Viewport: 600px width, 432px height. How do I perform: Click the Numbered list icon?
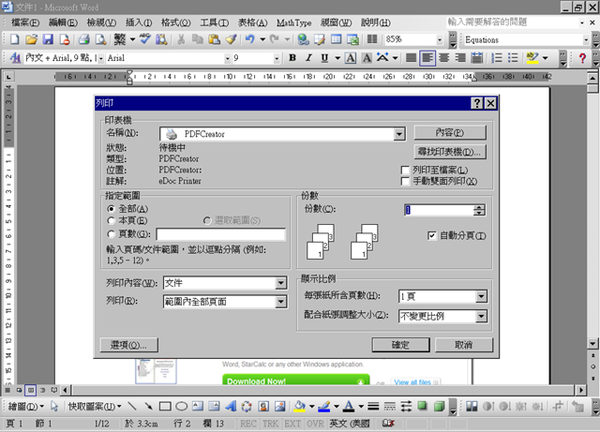pos(497,58)
